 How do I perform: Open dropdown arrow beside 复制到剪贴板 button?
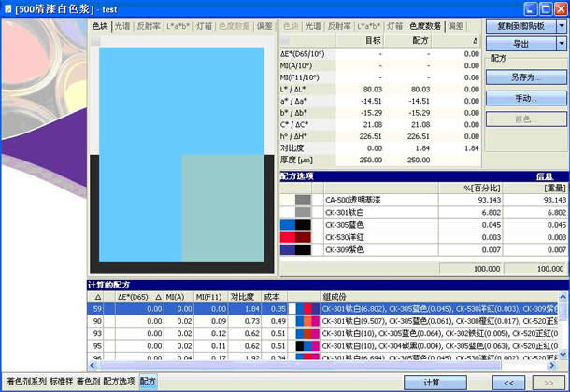(x=561, y=26)
